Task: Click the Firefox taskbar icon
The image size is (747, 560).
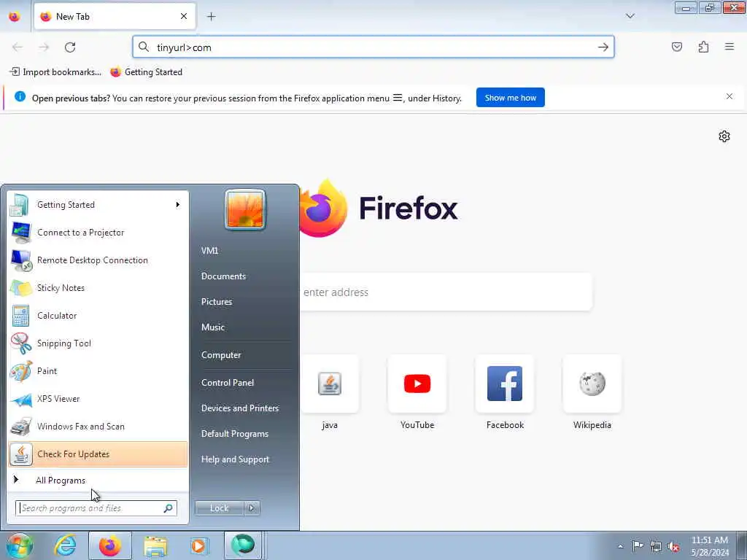Action: click(x=110, y=545)
